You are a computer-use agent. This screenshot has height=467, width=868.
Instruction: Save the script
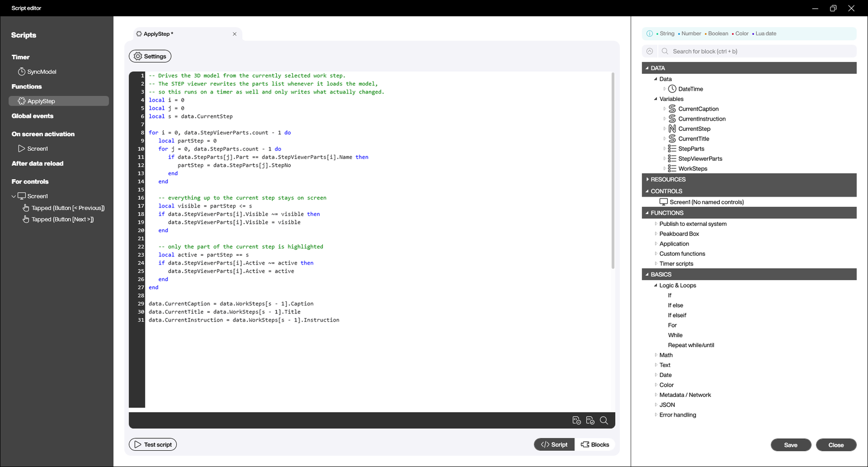click(791, 445)
